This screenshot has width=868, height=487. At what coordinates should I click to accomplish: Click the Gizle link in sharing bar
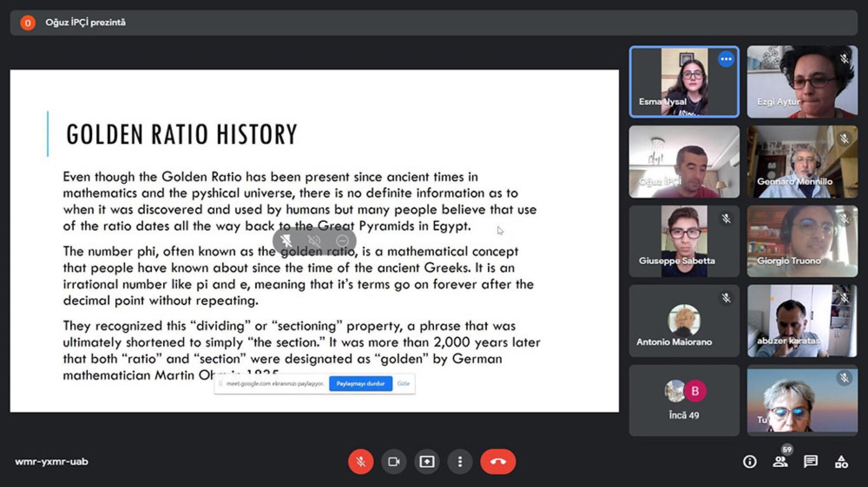(x=403, y=384)
